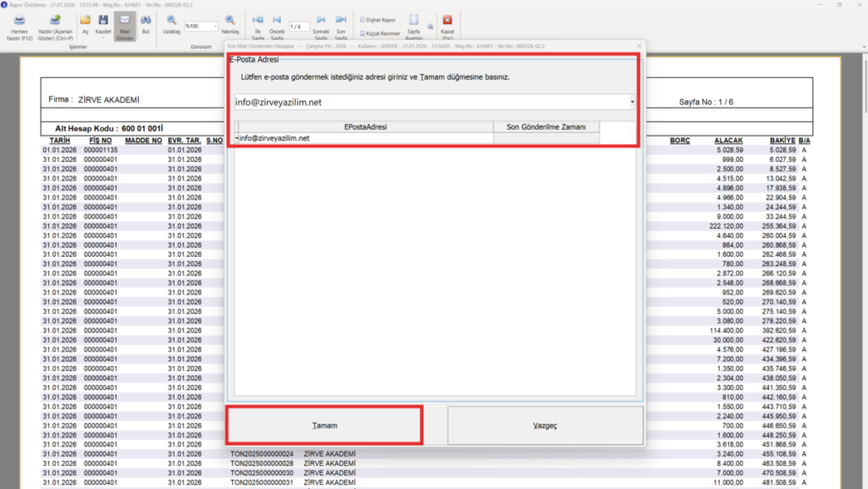Click the 'Firma : ZİRVE AKADEMİ' header text
Image resolution: width=868 pixels, height=489 pixels.
point(93,99)
